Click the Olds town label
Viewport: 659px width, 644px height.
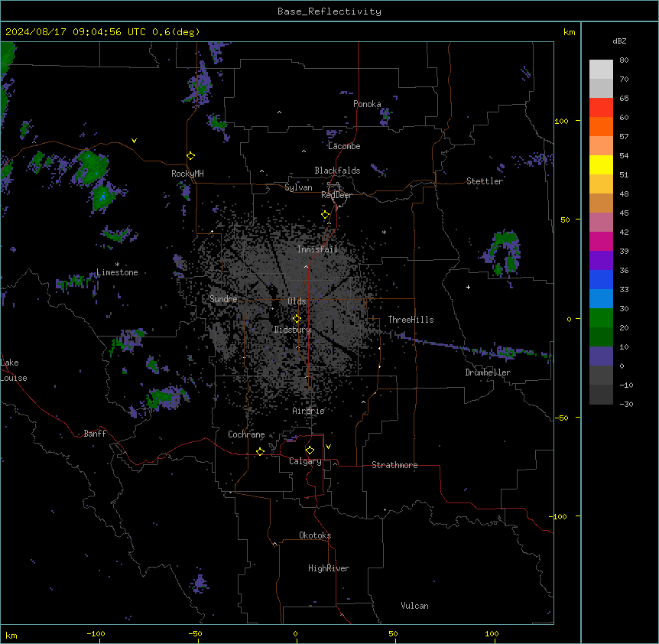[297, 301]
